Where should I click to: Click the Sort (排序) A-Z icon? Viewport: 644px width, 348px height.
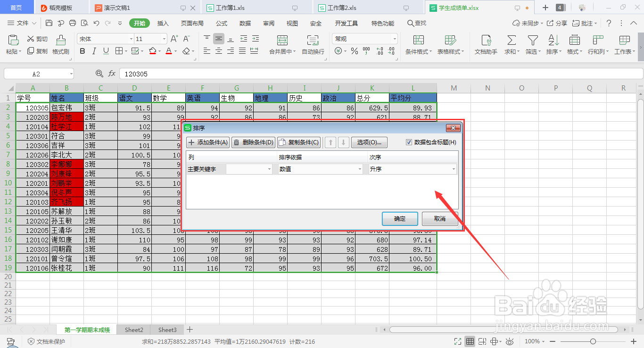tap(553, 40)
